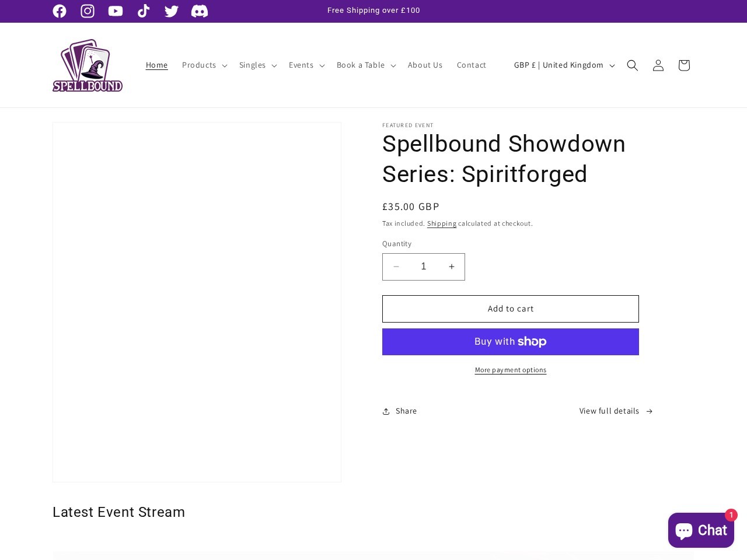Increase quantity with the plus stepper
This screenshot has width=747, height=560.
[x=451, y=267]
